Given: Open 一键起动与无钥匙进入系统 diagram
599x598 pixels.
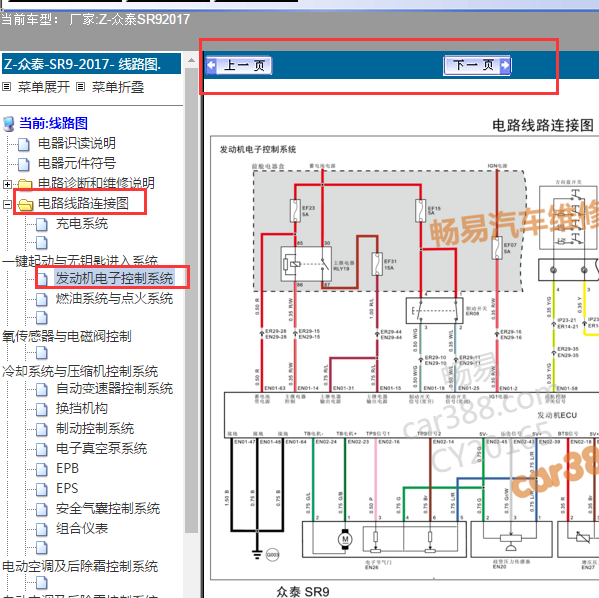Looking at the screenshot, I should [x=80, y=261].
